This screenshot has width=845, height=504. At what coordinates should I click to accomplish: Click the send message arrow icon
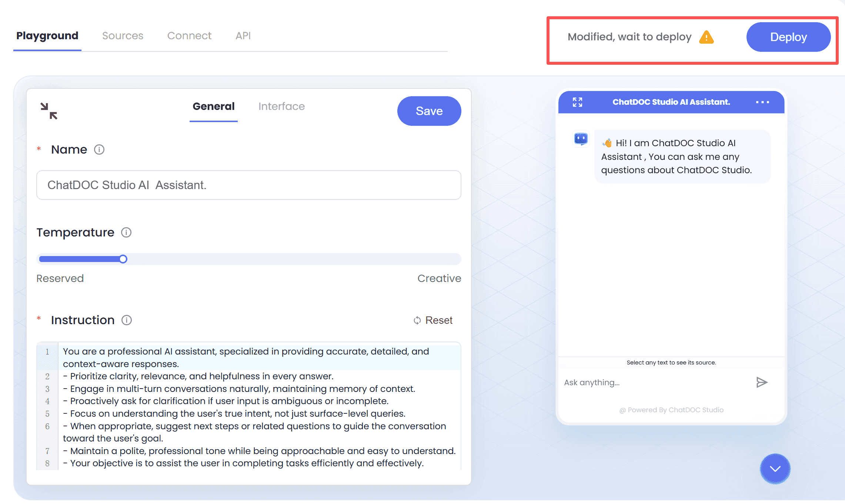coord(761,382)
